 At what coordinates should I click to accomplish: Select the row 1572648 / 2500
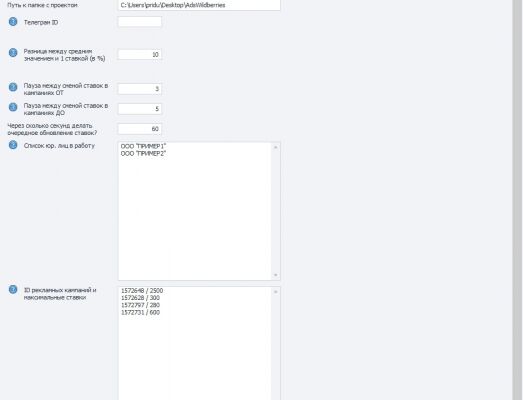[x=142, y=291]
